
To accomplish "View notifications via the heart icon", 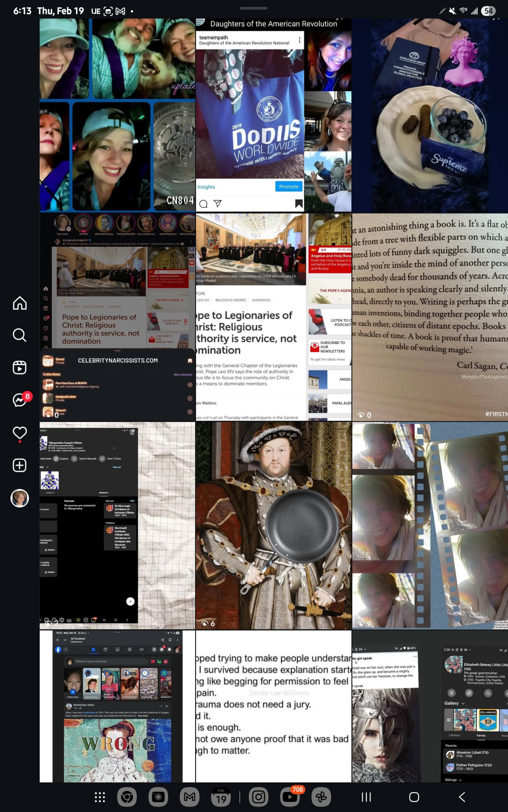I will click(x=19, y=433).
